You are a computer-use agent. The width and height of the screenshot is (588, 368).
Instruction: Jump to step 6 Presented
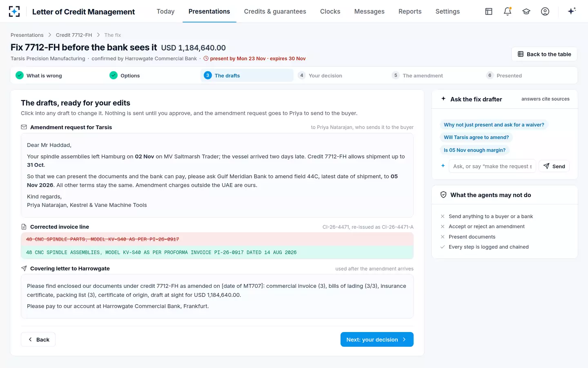[x=529, y=75]
